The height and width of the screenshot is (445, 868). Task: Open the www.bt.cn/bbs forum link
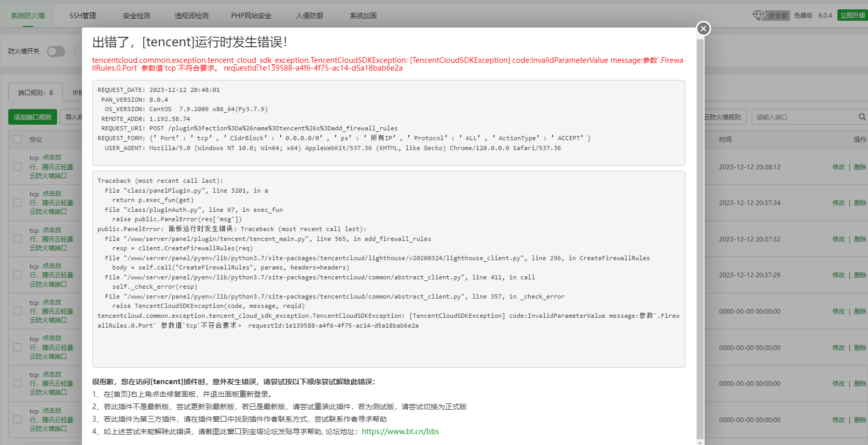point(400,431)
